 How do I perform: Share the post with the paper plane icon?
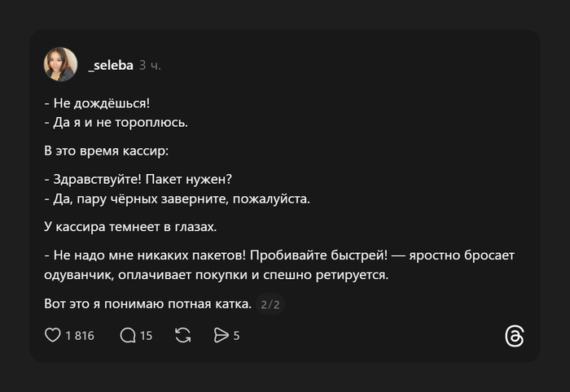[221, 335]
